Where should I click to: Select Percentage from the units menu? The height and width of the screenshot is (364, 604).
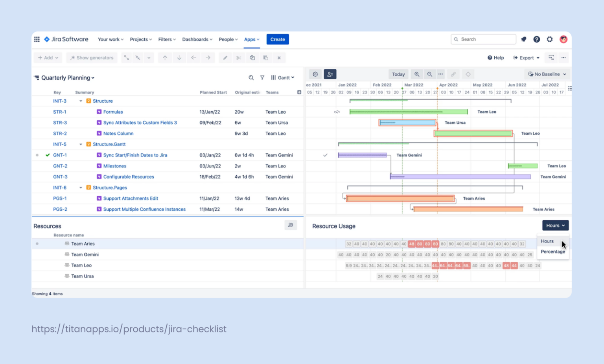coord(553,252)
